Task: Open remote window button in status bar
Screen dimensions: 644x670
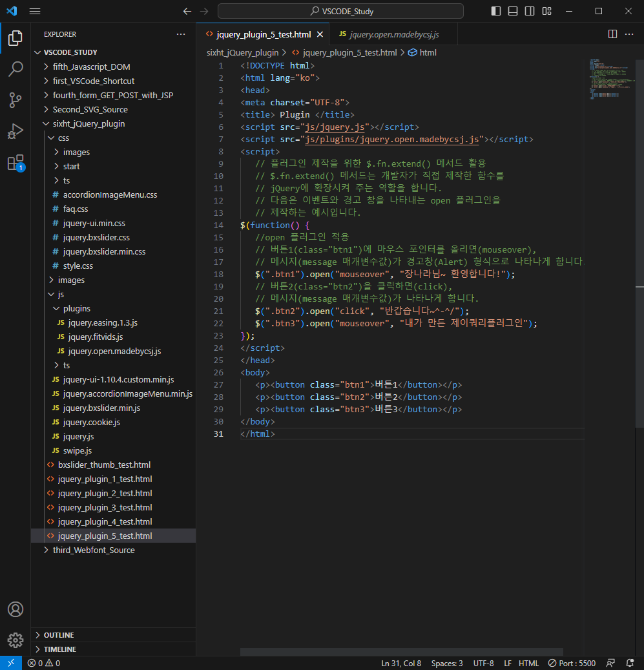Action: click(11, 663)
